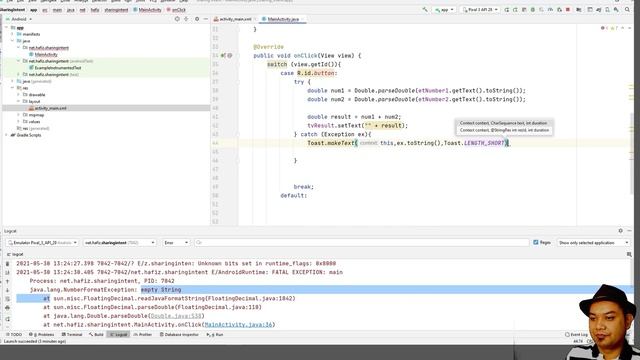Click the Logcat search input field
Image resolution: width=640 pixels, height=360 pixels.
[362, 242]
